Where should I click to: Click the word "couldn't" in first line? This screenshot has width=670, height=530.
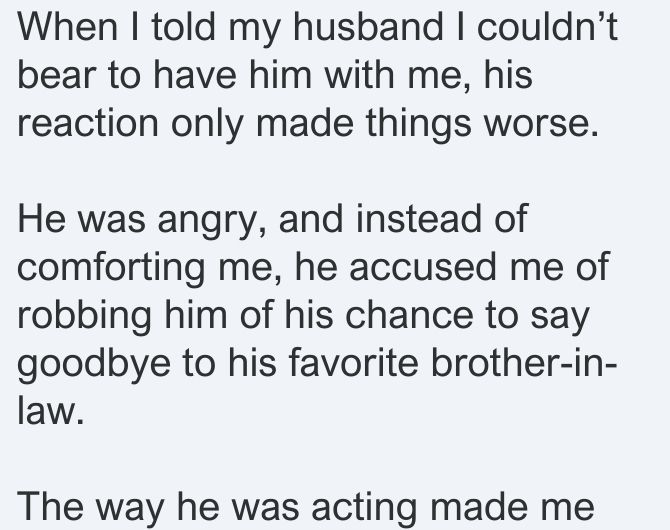(547, 27)
